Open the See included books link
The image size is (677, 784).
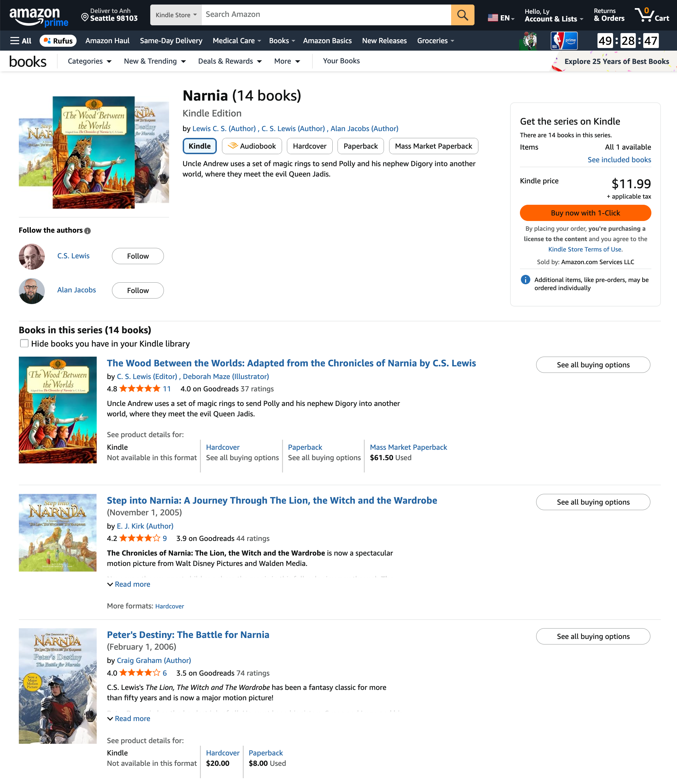tap(619, 160)
